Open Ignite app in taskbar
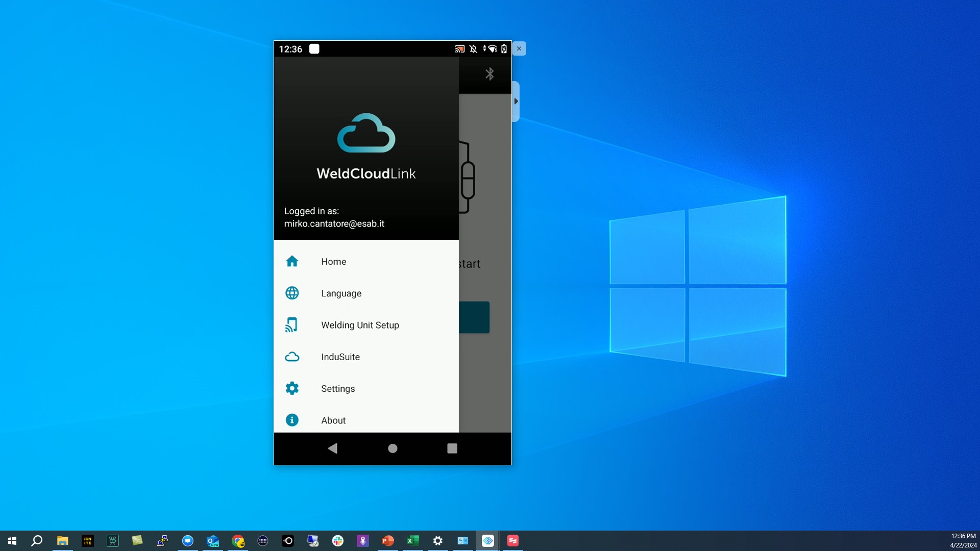This screenshot has width=980, height=551. [x=88, y=541]
